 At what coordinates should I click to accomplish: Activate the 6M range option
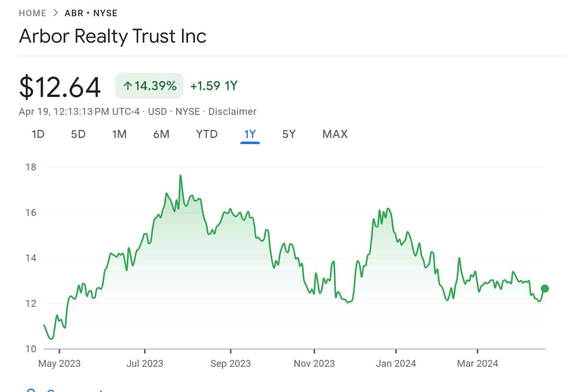(162, 134)
